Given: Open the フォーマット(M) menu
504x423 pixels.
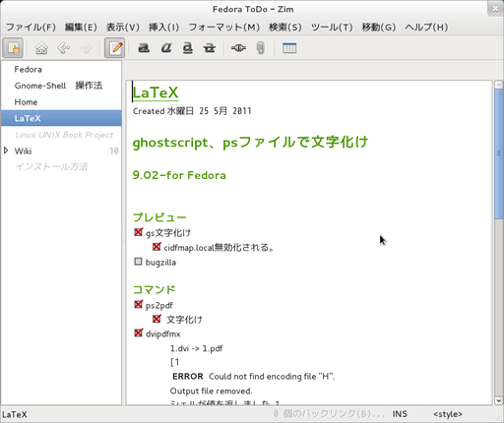Looking at the screenshot, I should 224,27.
